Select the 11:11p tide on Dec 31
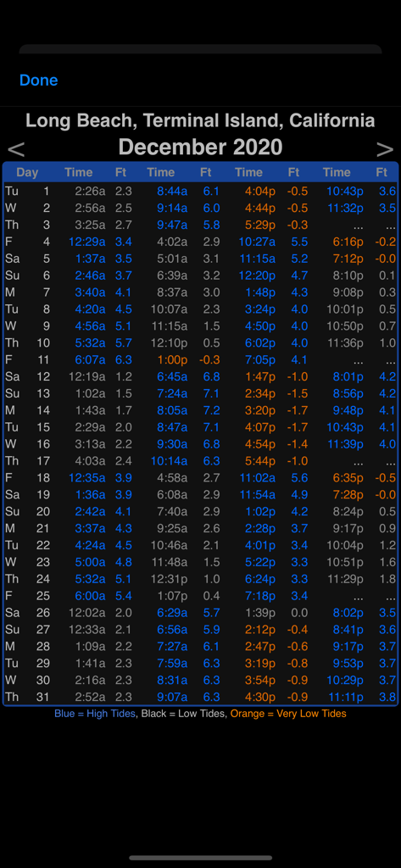This screenshot has width=401, height=868. pos(345,697)
